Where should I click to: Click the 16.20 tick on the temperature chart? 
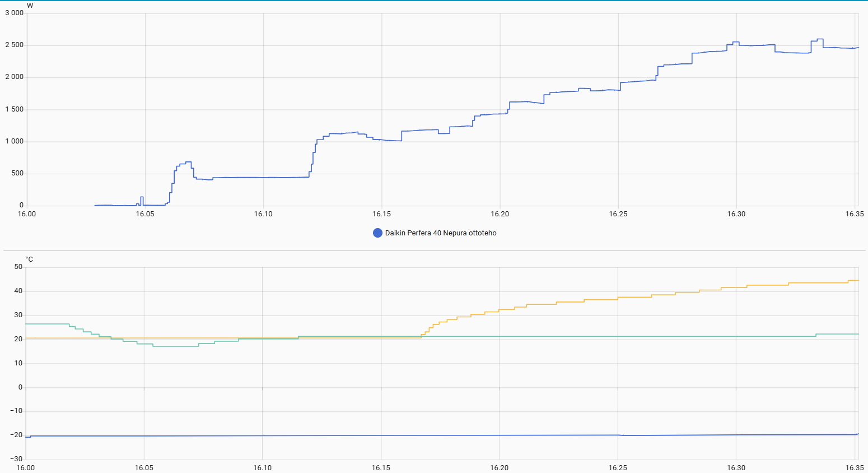(x=500, y=467)
